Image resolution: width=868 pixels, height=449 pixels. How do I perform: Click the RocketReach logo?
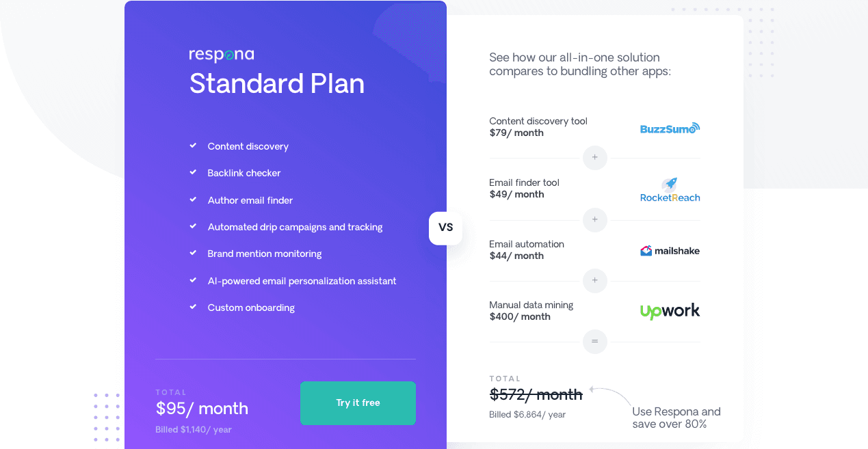tap(670, 190)
